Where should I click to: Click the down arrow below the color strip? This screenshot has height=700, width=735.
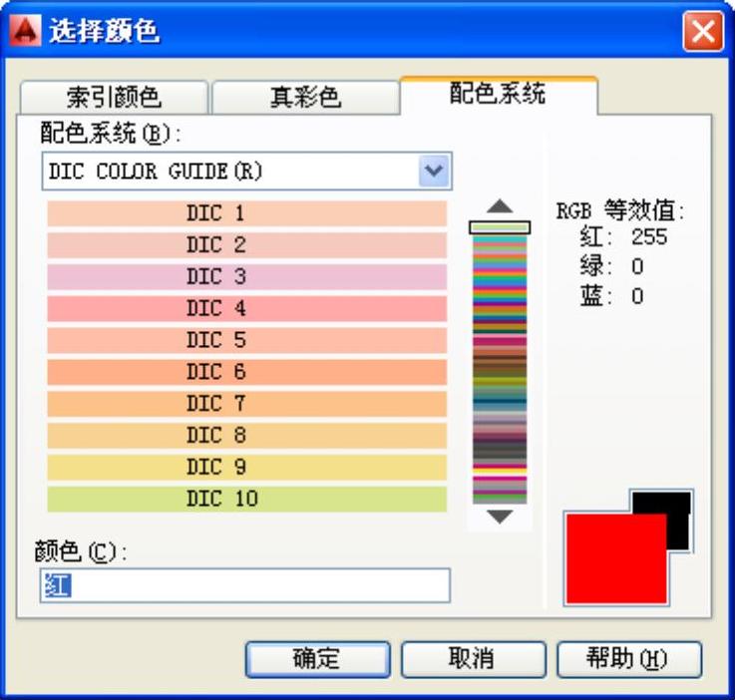pos(500,517)
